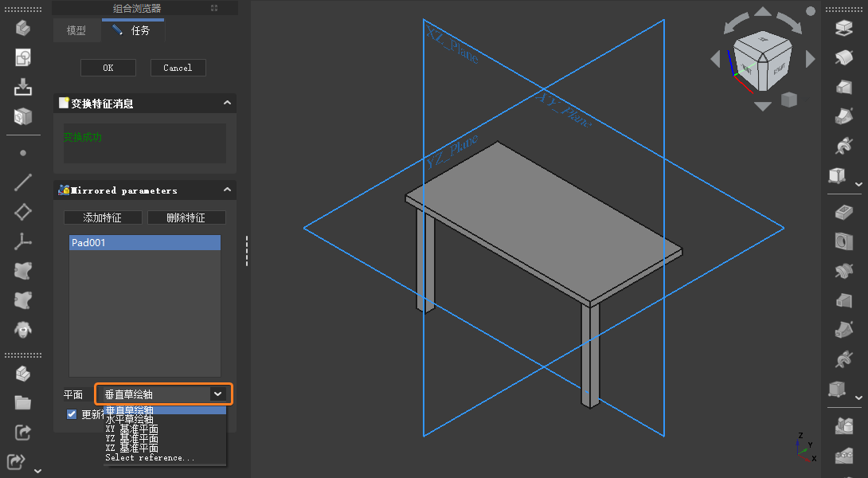
Task: Choose XY 基准平面 from the list
Action: point(131,429)
